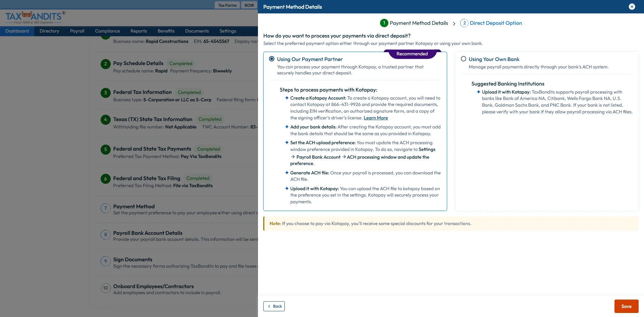Image resolution: width=644 pixels, height=317 pixels.
Task: Click Onboard Employees/Contractors step 10 icon
Action: (x=105, y=288)
